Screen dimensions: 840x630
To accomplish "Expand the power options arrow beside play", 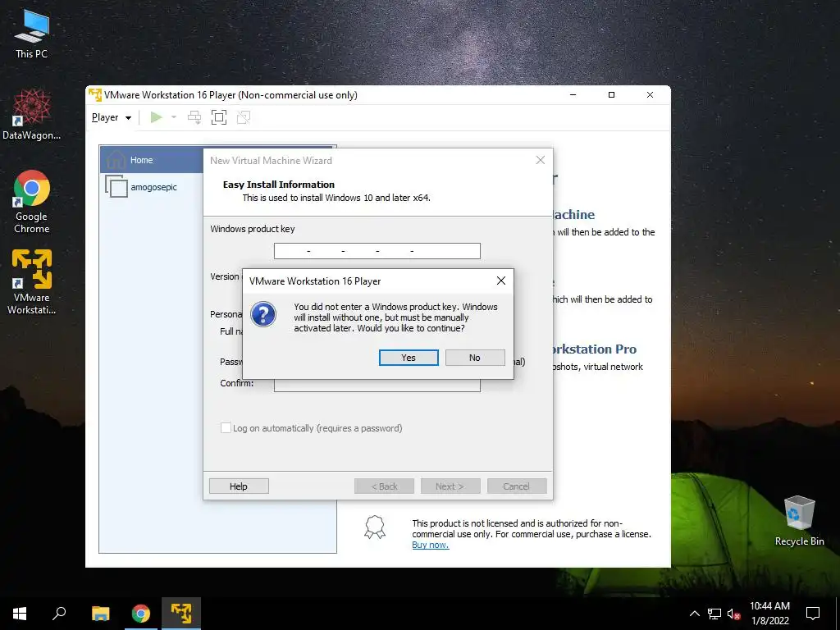I will point(174,117).
